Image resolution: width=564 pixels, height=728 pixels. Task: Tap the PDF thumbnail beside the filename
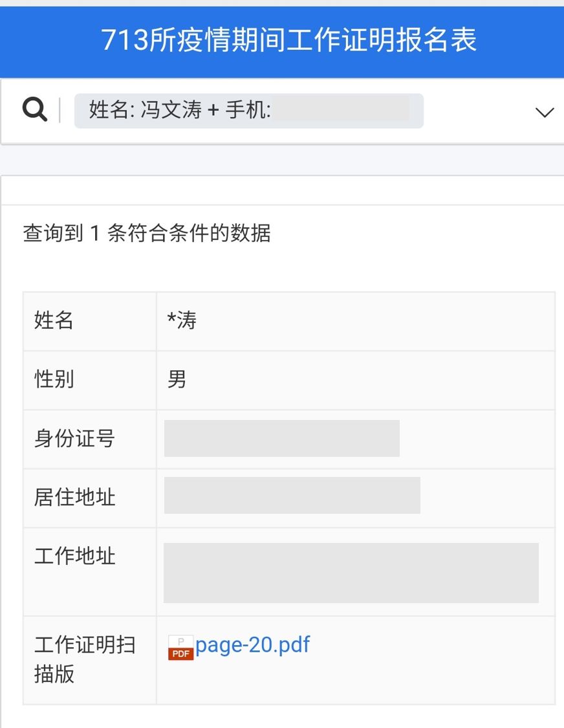coord(180,645)
